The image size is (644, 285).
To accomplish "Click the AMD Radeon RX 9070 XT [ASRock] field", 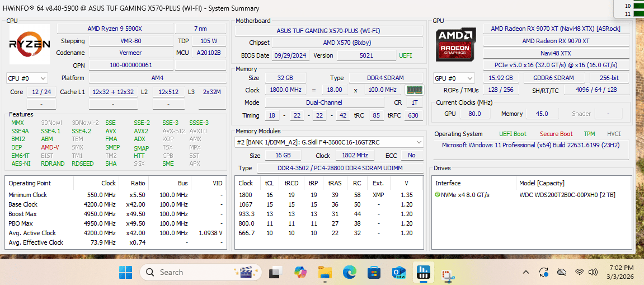I will 557,29.
